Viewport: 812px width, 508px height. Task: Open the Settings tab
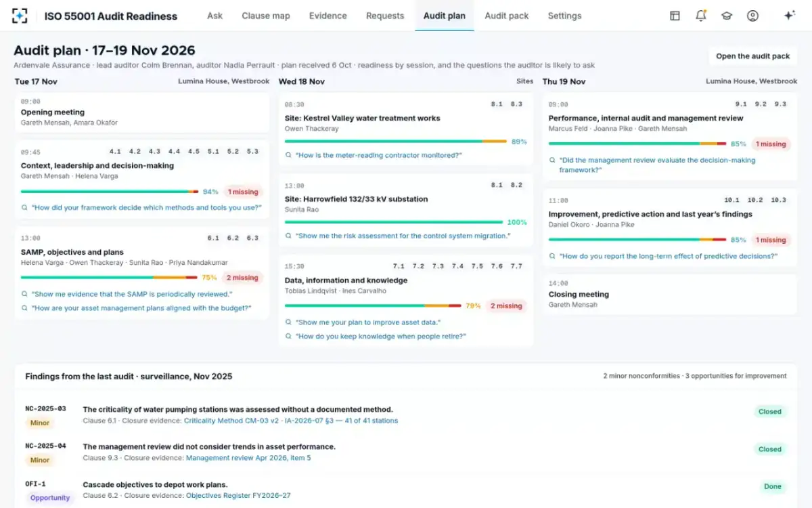pyautogui.click(x=564, y=16)
